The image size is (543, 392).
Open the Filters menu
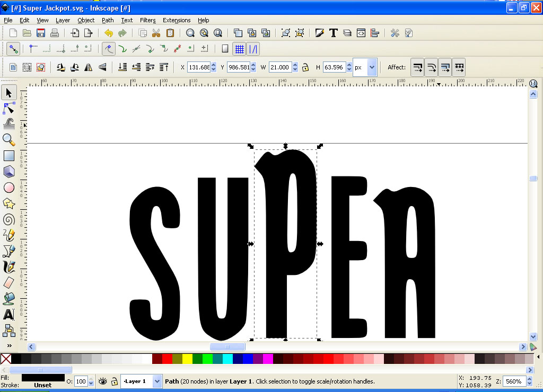point(147,20)
